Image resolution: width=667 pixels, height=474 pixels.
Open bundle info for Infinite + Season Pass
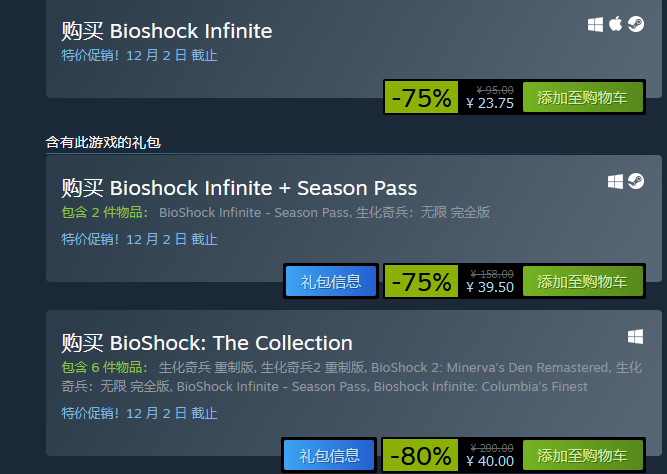point(331,281)
